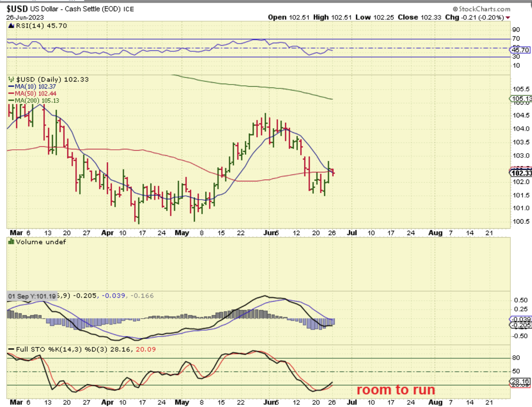Viewport: 532px width, 407px height.
Task: Click the '$USD (Daily) 102.33' legend text
Action: (x=52, y=79)
